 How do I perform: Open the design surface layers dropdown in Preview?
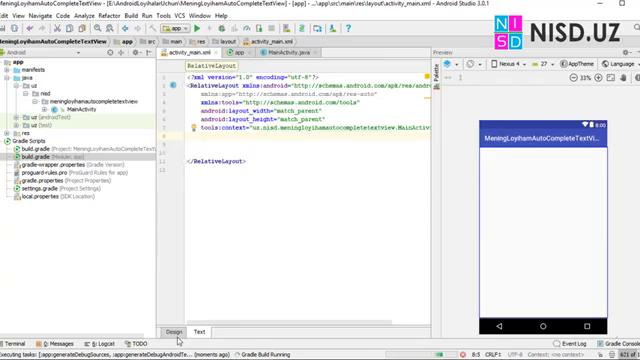[x=451, y=64]
